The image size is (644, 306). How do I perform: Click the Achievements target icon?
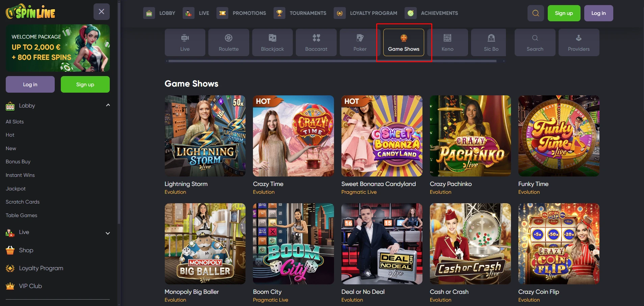[x=410, y=13]
